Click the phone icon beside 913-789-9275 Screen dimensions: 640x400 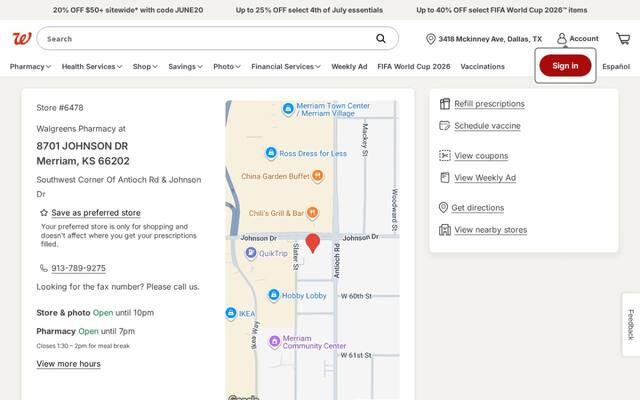(x=44, y=268)
